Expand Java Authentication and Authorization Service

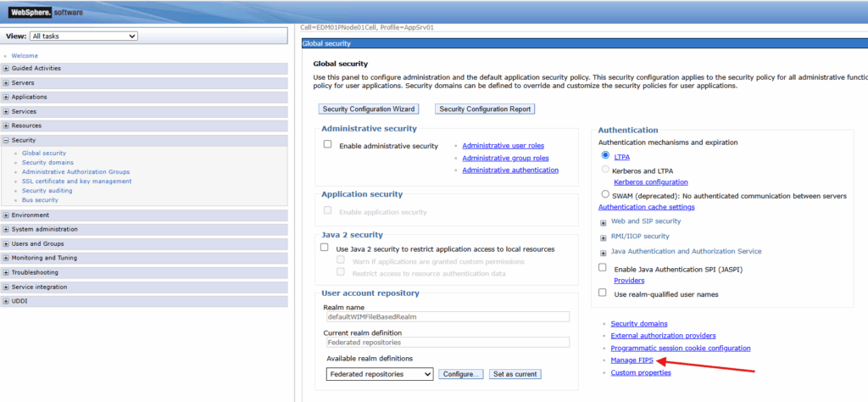tap(603, 252)
